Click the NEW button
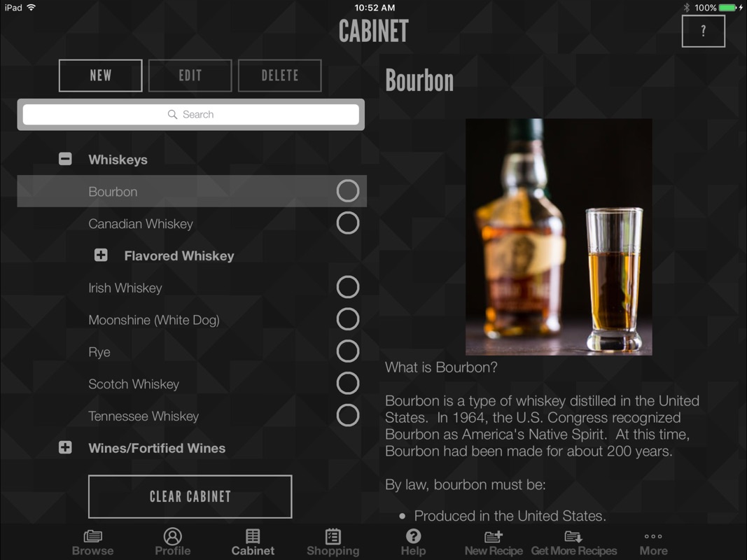The image size is (747, 560). click(x=101, y=75)
